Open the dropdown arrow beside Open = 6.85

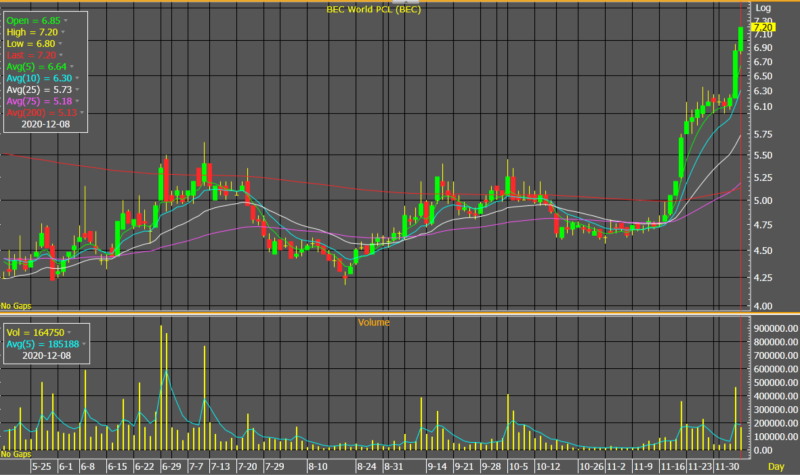tap(66, 21)
